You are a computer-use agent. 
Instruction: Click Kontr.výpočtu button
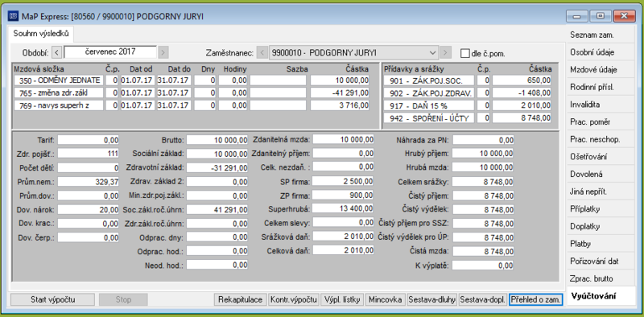tap(294, 299)
